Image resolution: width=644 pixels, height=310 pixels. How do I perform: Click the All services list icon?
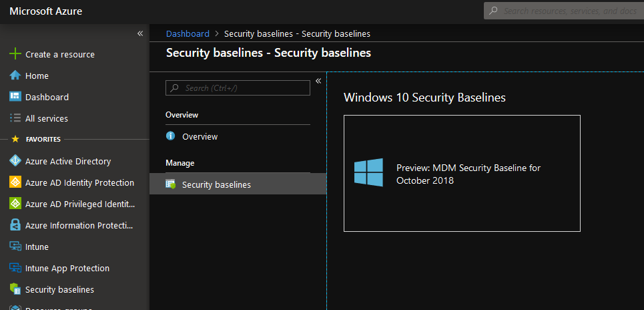(x=15, y=118)
